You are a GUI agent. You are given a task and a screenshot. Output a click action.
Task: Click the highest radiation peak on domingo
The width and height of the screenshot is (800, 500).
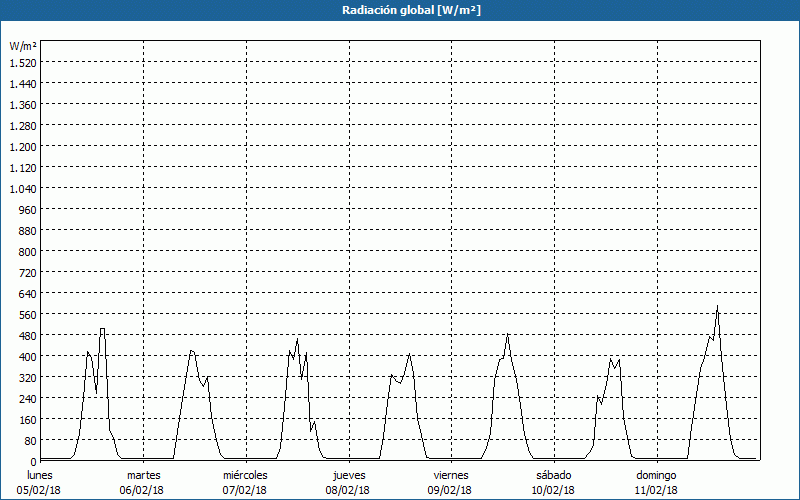click(717, 307)
